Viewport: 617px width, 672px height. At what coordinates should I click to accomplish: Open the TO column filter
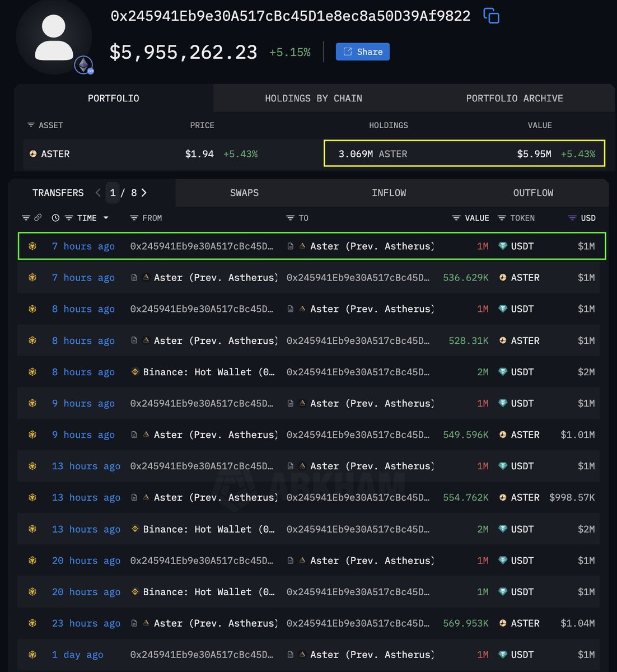tap(290, 218)
